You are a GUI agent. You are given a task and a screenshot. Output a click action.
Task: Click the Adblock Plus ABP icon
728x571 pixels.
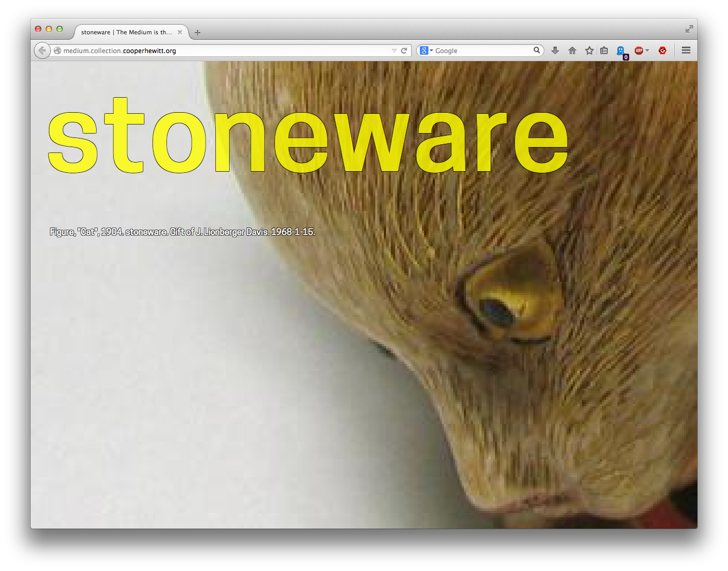(x=638, y=50)
